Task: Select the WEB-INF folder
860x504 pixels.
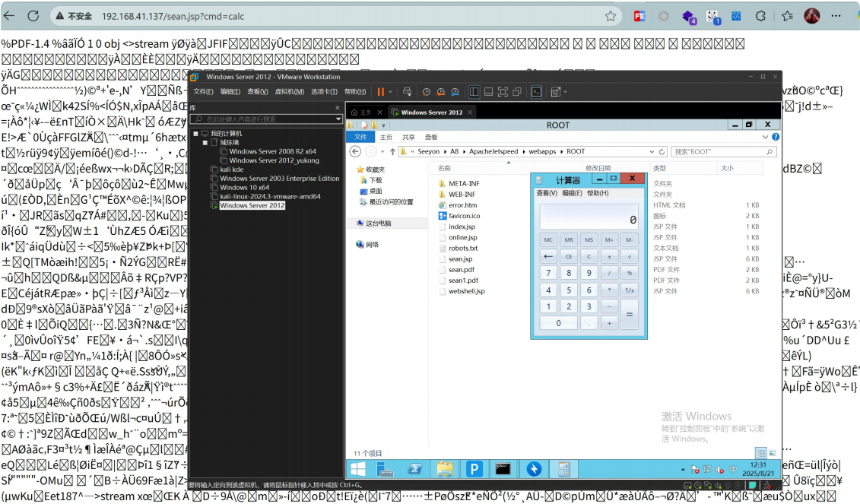Action: [x=462, y=194]
